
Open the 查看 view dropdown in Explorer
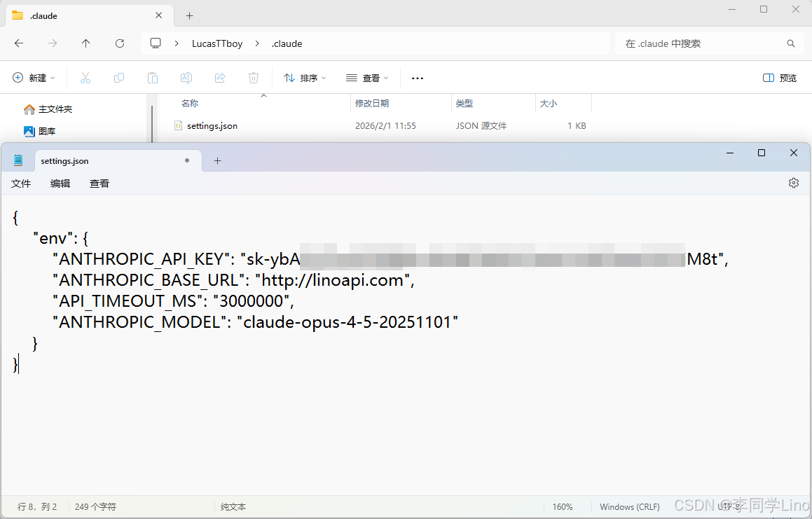pyautogui.click(x=367, y=78)
